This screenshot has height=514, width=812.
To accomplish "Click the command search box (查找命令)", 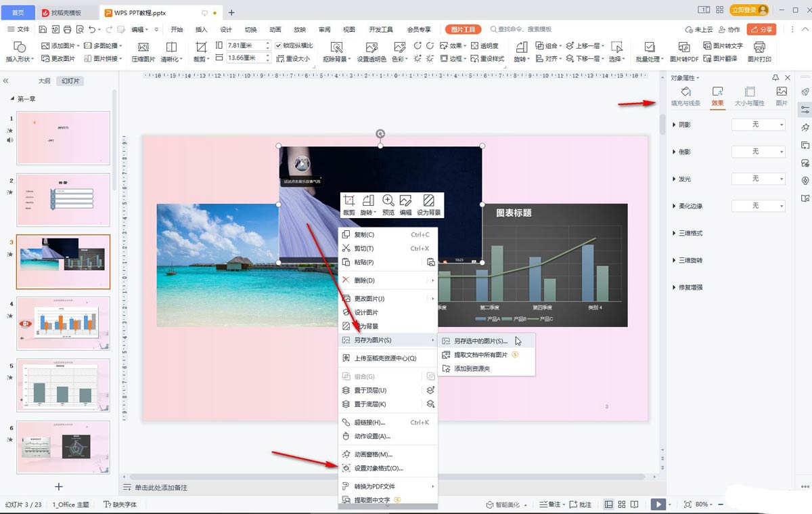I will click(521, 29).
